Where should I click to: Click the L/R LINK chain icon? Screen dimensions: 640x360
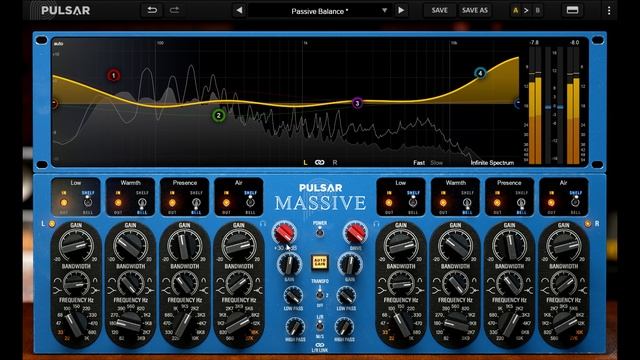point(320,345)
